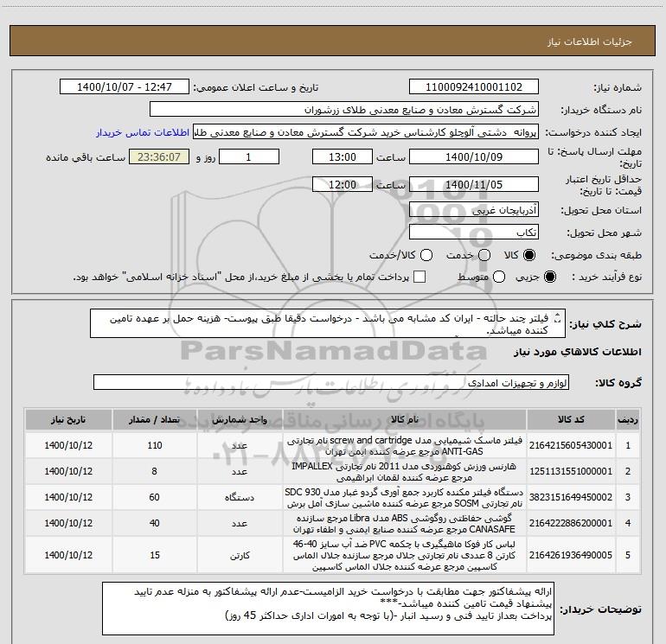Click the CANASAFE Libra earmuff item name
This screenshot has width=666, height=644.
pyautogui.click(x=405, y=524)
